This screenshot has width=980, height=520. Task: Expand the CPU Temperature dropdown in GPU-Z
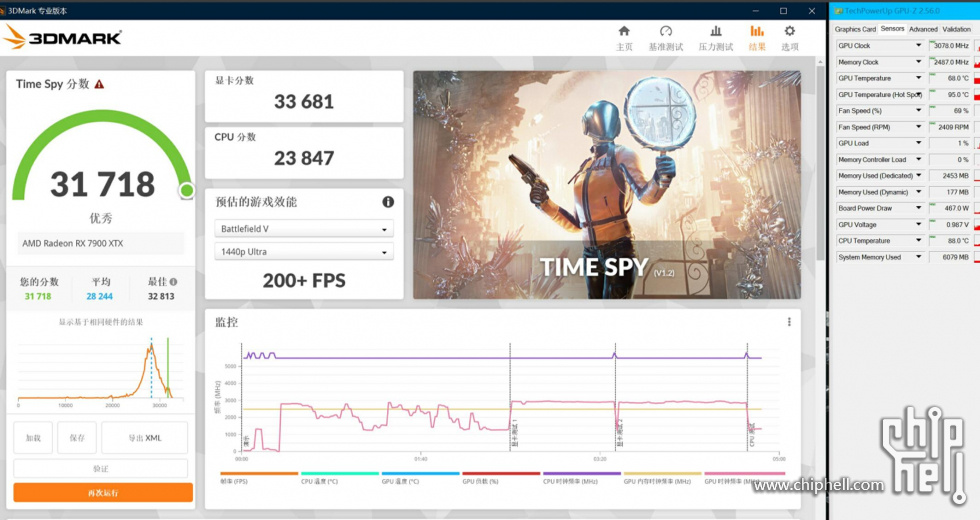click(918, 241)
